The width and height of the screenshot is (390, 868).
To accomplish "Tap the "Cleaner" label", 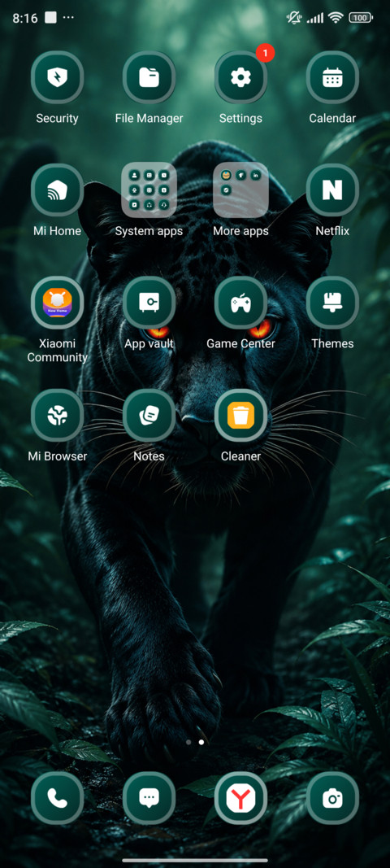I will point(240,456).
